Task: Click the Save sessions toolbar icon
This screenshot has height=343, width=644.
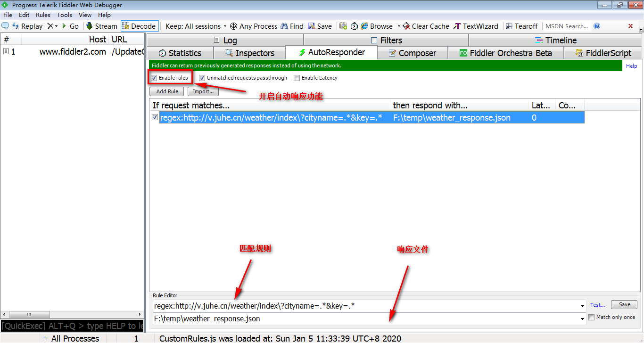Action: [x=312, y=26]
